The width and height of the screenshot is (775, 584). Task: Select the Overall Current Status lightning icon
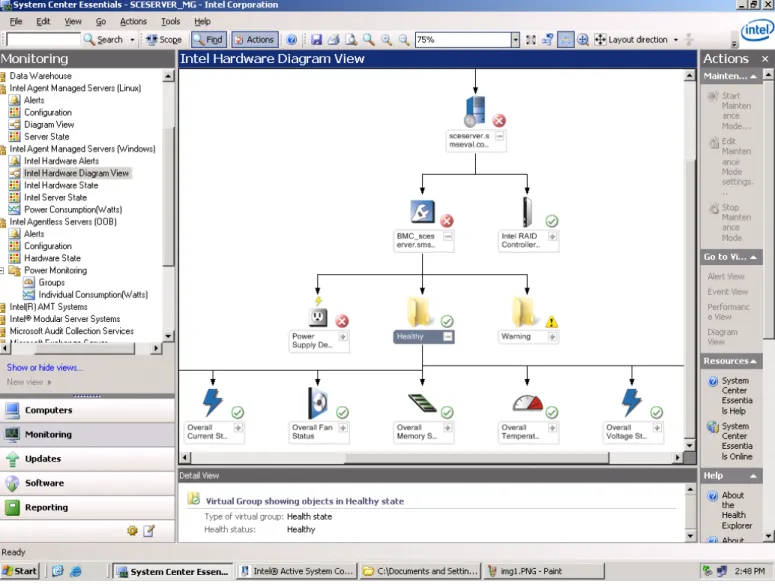pyautogui.click(x=213, y=403)
